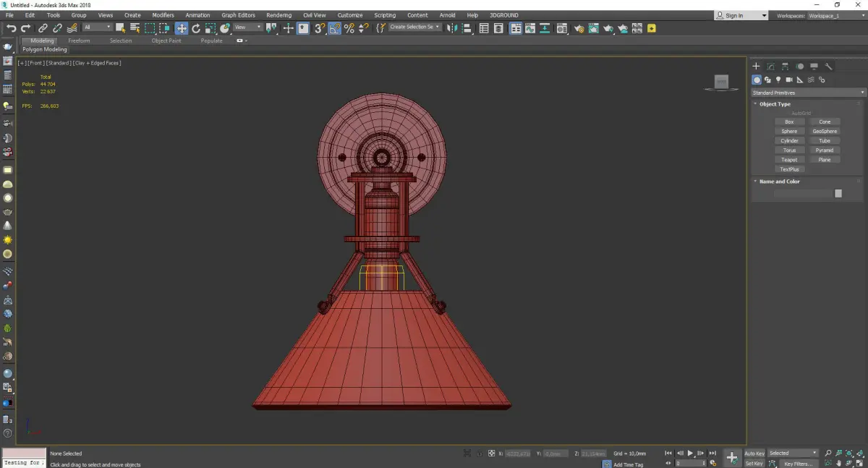Screen dimensions: 868x468
Task: Switch to Object Paint ribbon tab
Action: click(x=166, y=41)
